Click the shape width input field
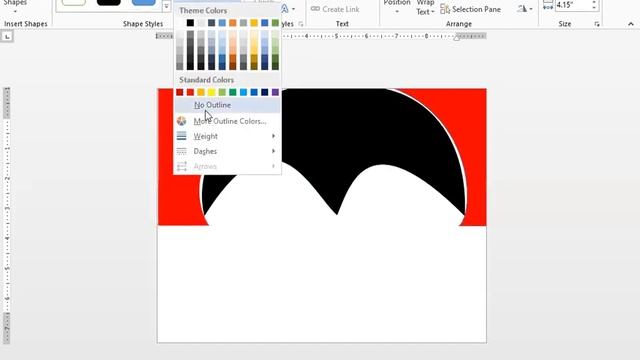 [573, 5]
